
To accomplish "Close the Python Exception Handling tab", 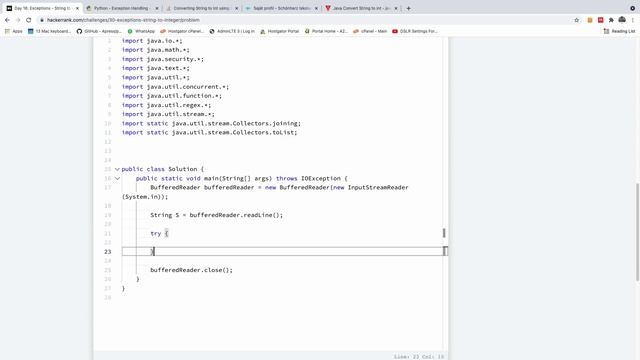I will pyautogui.click(x=157, y=8).
